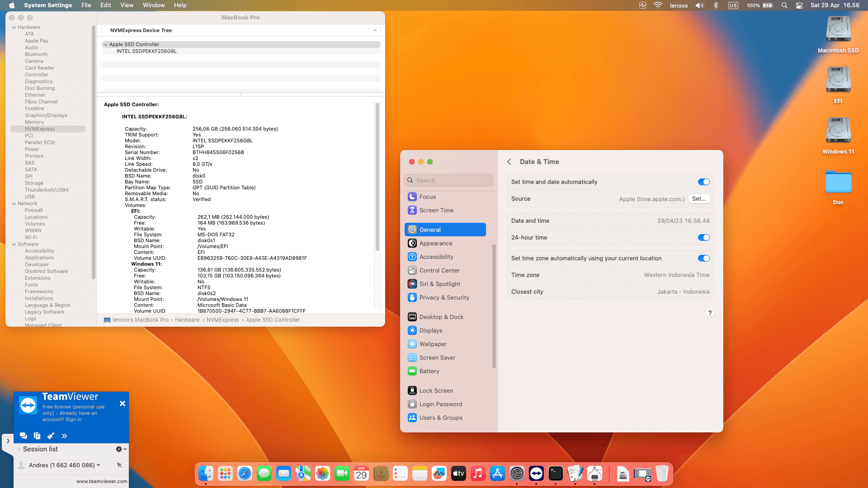Click the TeamViewer panel side collapse arrow

8,441
